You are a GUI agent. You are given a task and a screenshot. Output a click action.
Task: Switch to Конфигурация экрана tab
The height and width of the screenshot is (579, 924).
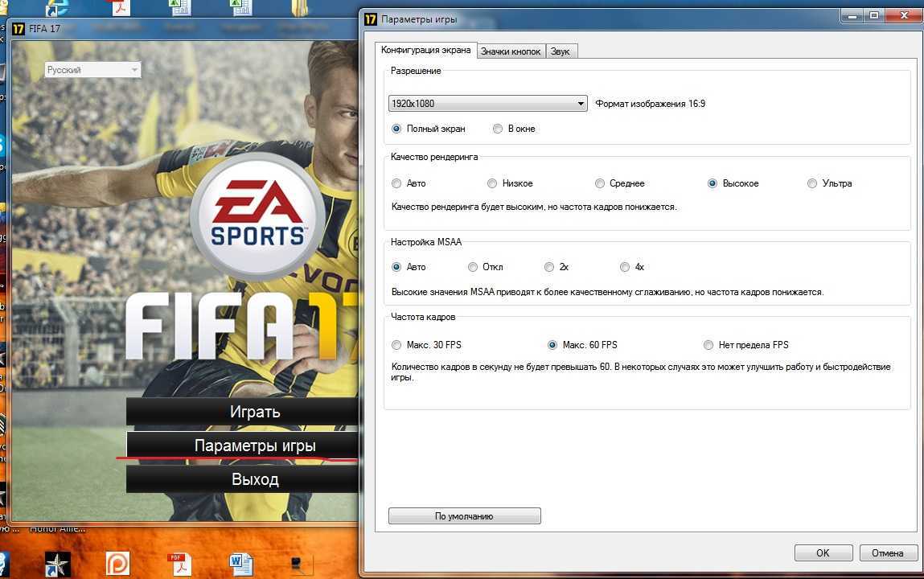pos(425,50)
